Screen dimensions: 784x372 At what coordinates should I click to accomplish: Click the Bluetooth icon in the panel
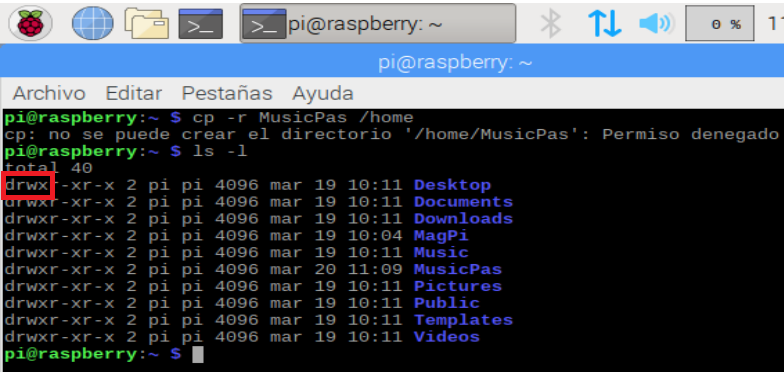pos(551,23)
